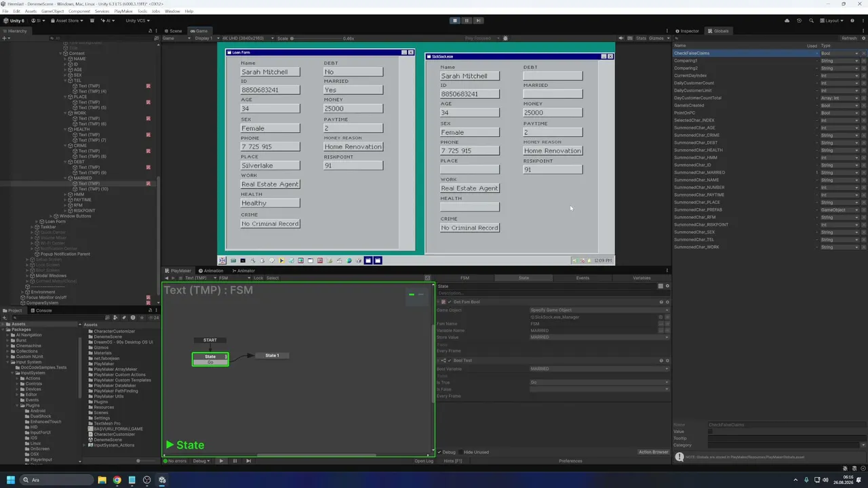Click the main Pause button in Unity toolbar
This screenshot has height=488, width=868.
[466, 20]
